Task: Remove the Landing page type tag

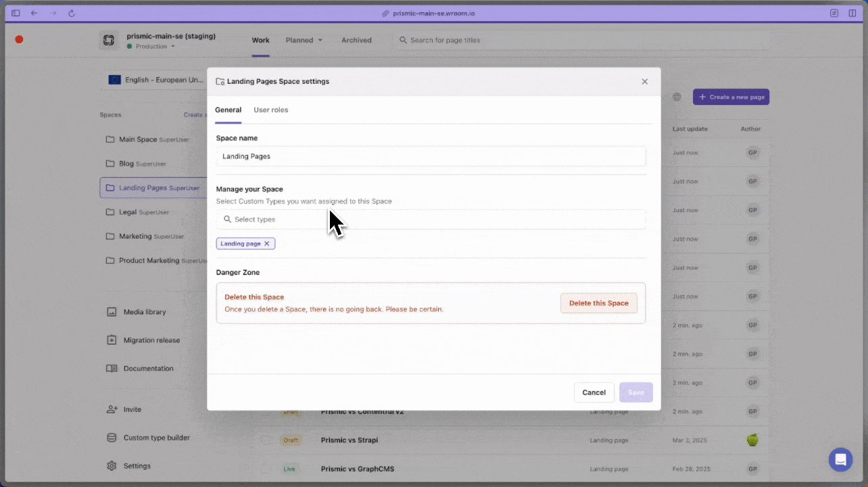Action: click(267, 243)
